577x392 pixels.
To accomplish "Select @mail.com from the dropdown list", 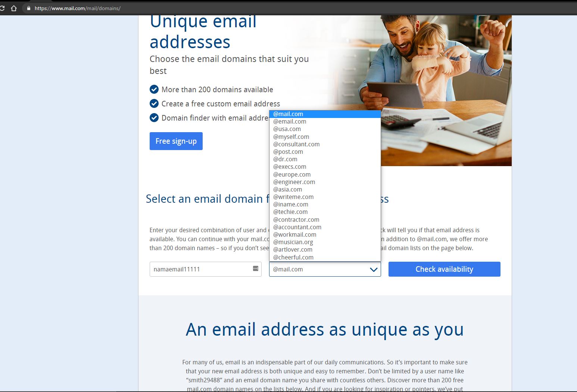I will 325,114.
